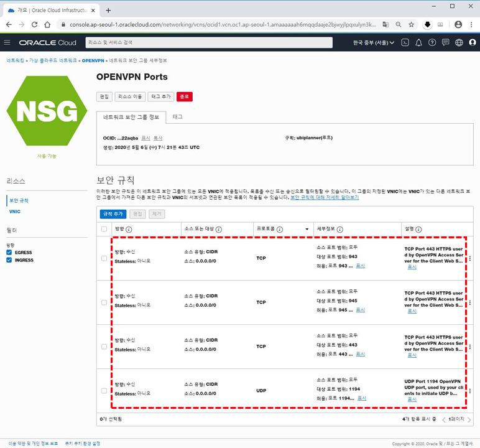
Task: Go back with the browser back arrow
Action: (x=9, y=24)
